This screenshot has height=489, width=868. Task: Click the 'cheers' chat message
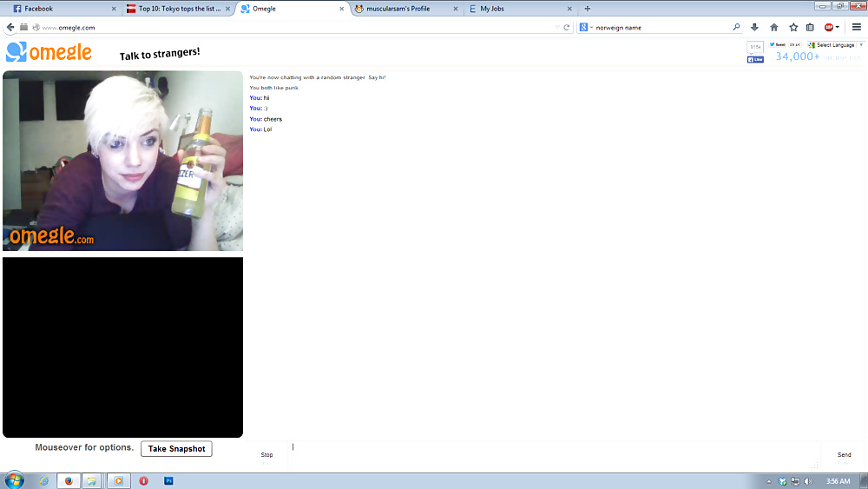(273, 119)
